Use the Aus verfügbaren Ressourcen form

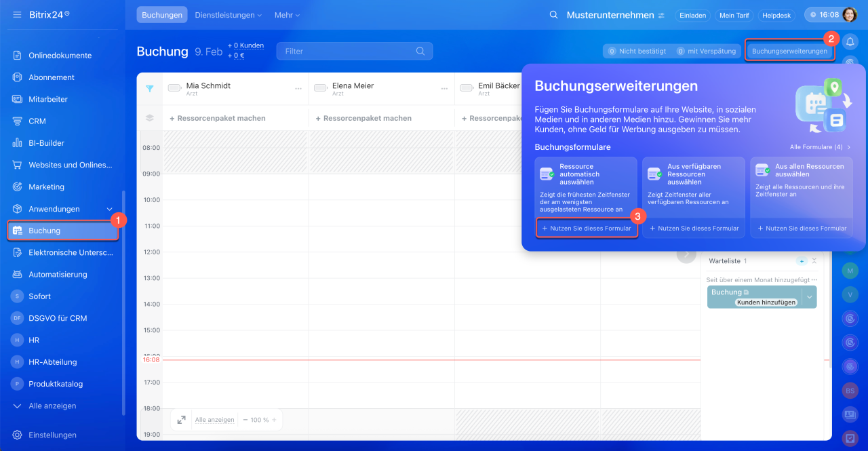click(x=694, y=229)
